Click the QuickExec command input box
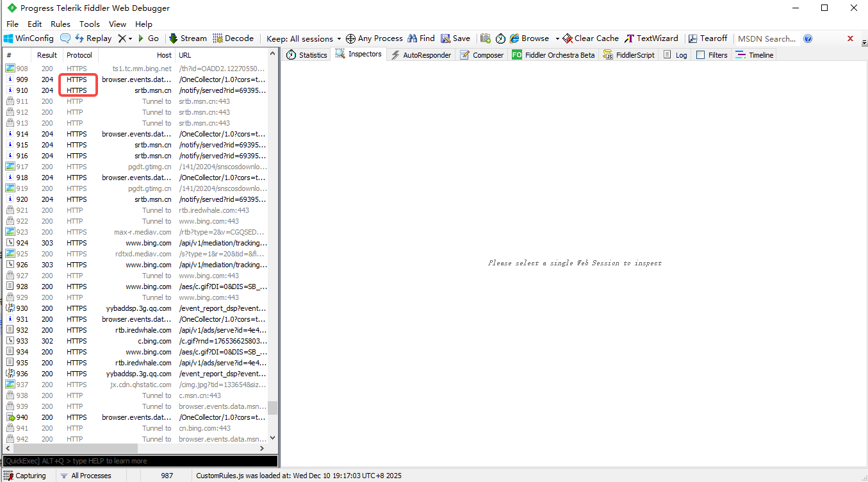 click(140, 461)
